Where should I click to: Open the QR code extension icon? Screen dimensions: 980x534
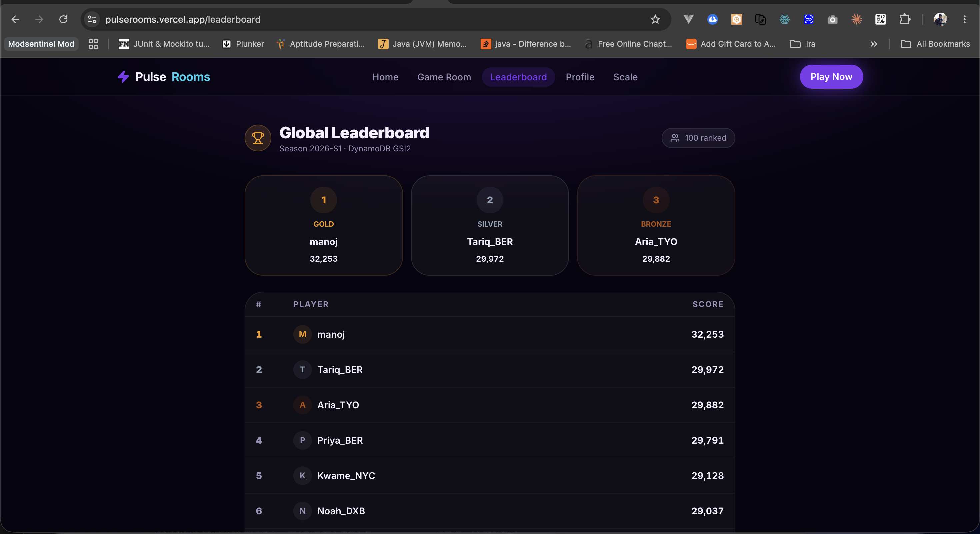click(880, 19)
